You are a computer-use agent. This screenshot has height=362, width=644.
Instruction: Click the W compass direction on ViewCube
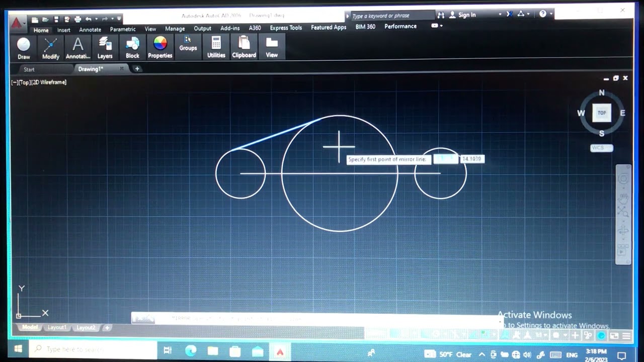tap(581, 113)
